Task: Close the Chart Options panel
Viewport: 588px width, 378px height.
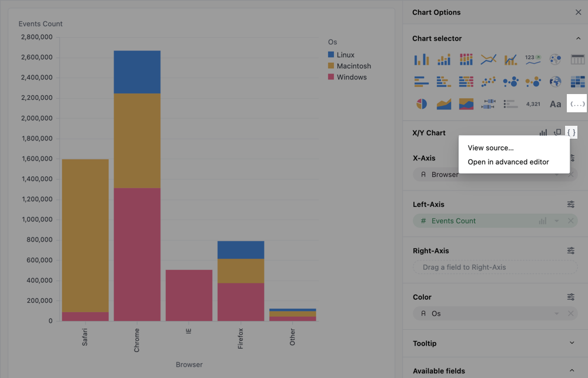Action: pos(578,12)
